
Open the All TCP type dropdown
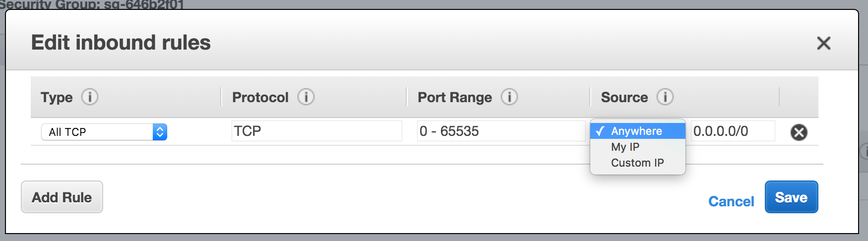tap(104, 132)
